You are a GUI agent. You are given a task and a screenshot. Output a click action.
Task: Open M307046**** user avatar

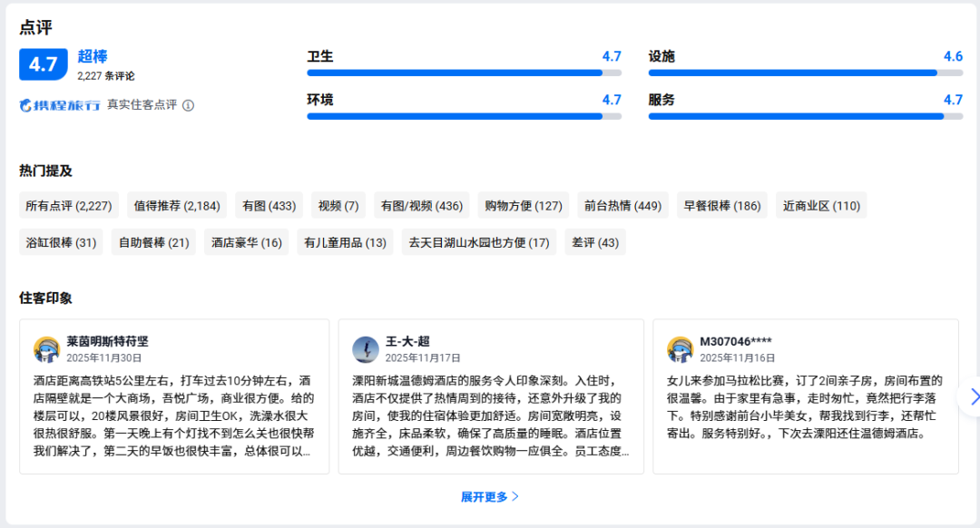click(x=680, y=349)
